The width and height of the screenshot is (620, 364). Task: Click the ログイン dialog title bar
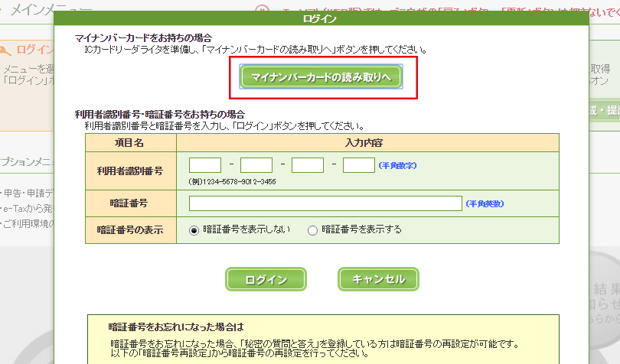tap(321, 18)
